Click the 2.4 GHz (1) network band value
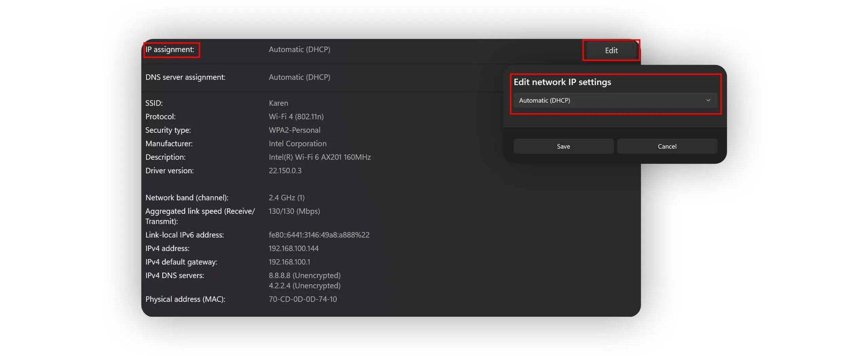The width and height of the screenshot is (868, 356). pos(286,197)
